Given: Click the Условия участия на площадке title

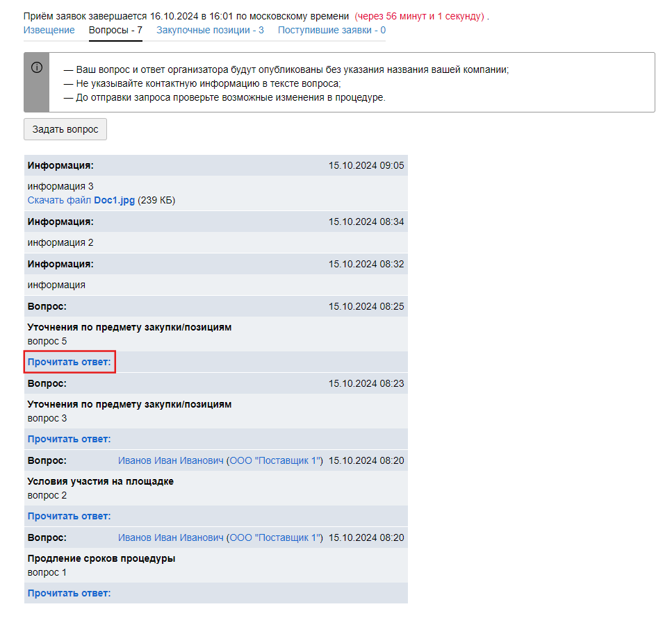Looking at the screenshot, I should click(x=100, y=481).
